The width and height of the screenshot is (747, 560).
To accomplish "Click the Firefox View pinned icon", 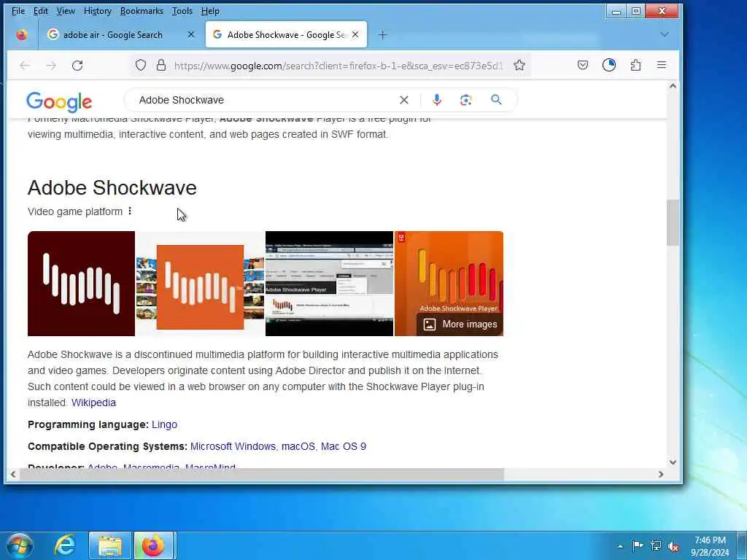I will coord(21,35).
